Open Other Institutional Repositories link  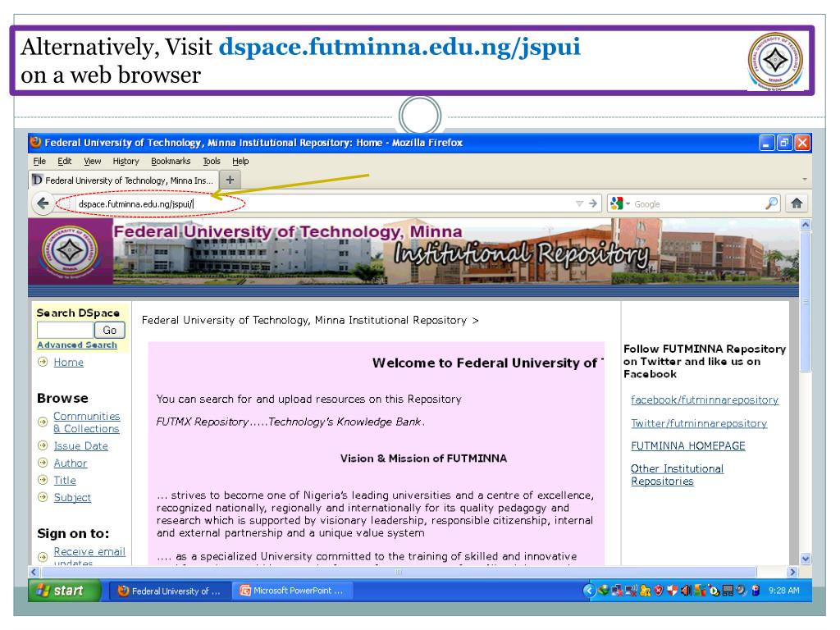tap(677, 475)
